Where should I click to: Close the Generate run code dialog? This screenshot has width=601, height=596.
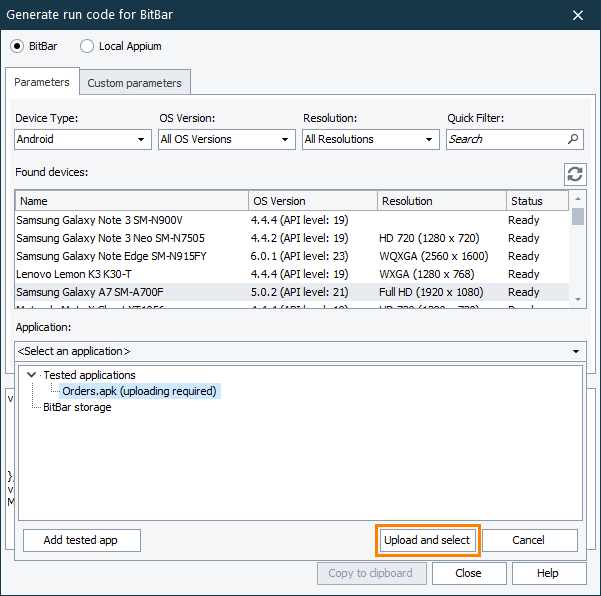(x=578, y=15)
